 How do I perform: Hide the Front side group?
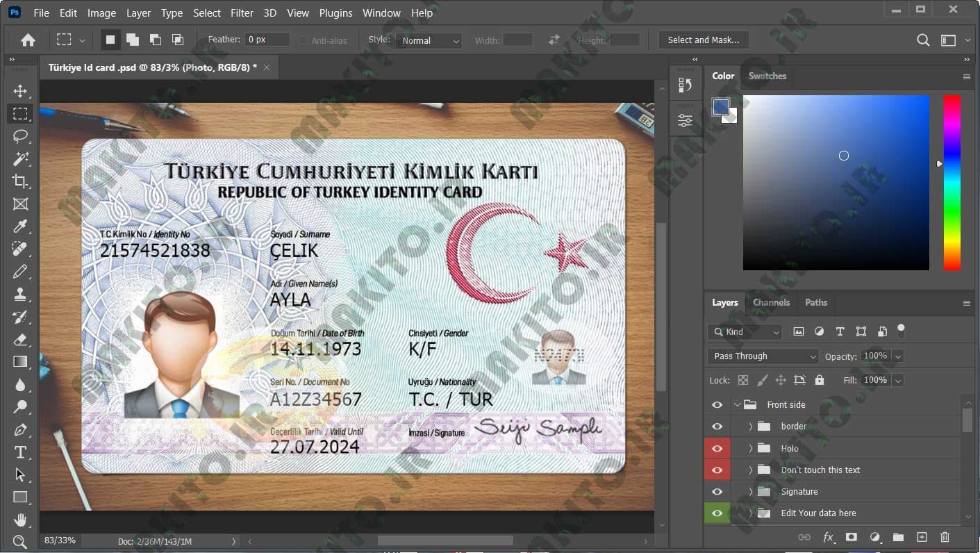(717, 404)
